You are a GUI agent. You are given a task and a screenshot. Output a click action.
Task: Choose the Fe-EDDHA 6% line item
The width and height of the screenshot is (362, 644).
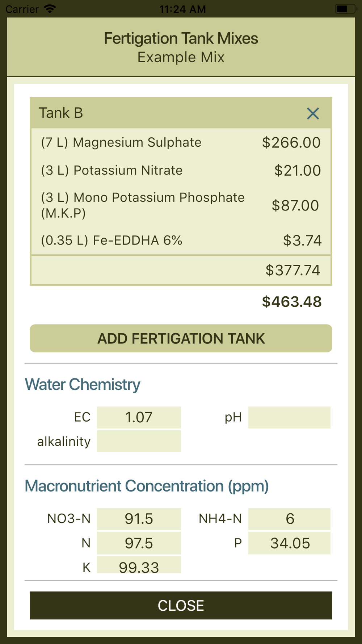[x=181, y=241]
